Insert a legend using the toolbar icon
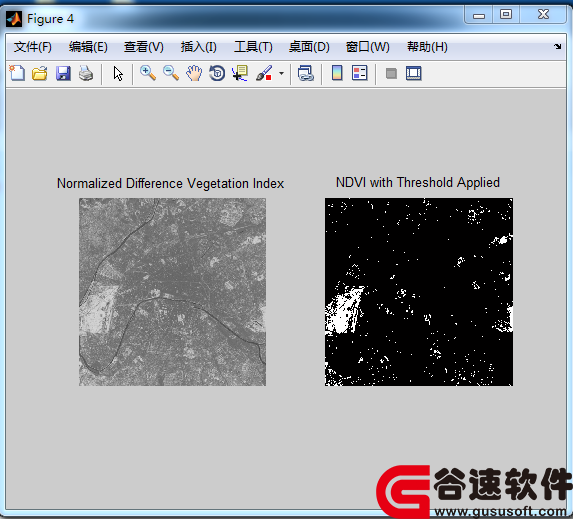 coord(360,73)
